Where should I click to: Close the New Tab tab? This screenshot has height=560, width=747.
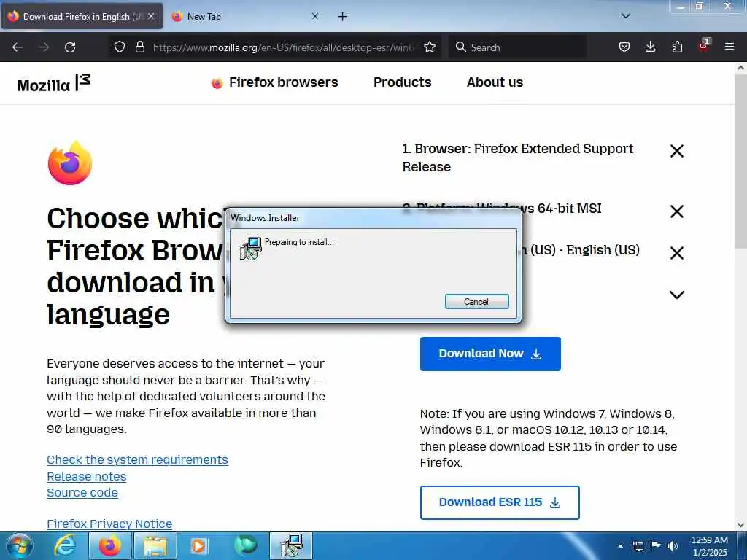click(x=315, y=16)
